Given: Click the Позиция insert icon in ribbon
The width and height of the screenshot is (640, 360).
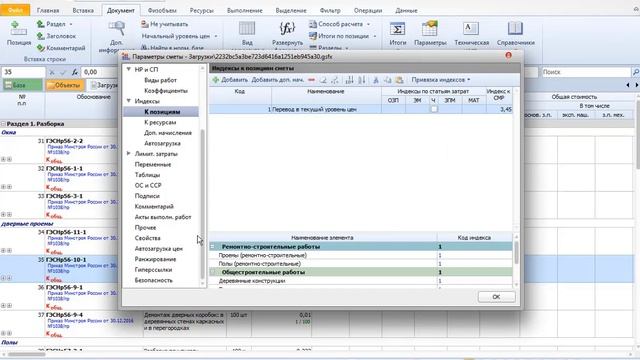Looking at the screenshot, I should (18, 29).
